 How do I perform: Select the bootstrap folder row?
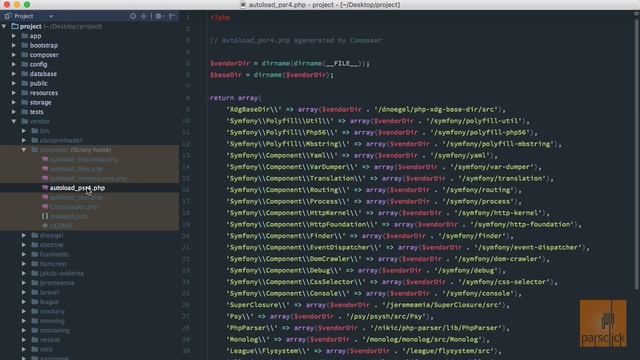(x=89, y=45)
